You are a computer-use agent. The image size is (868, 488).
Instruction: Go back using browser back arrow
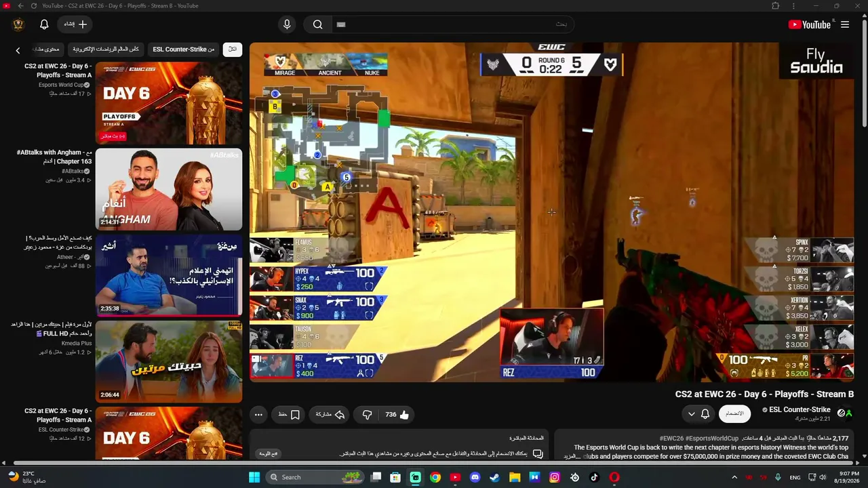pos(20,6)
